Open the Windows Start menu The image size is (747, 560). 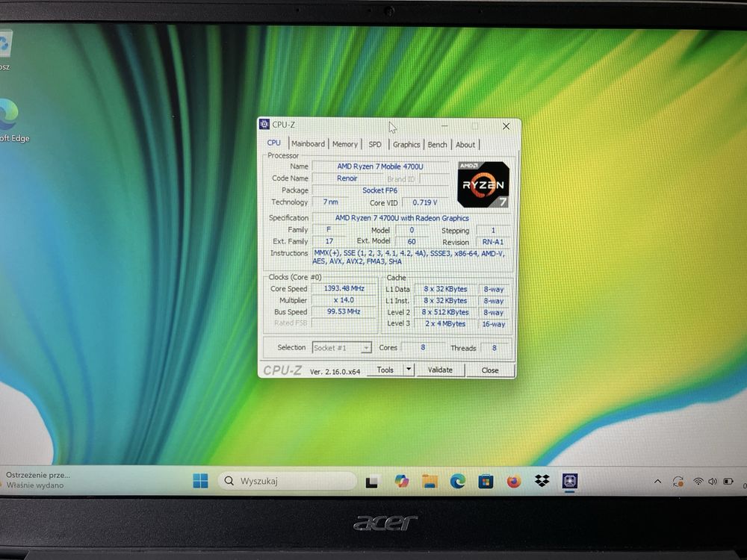click(200, 481)
